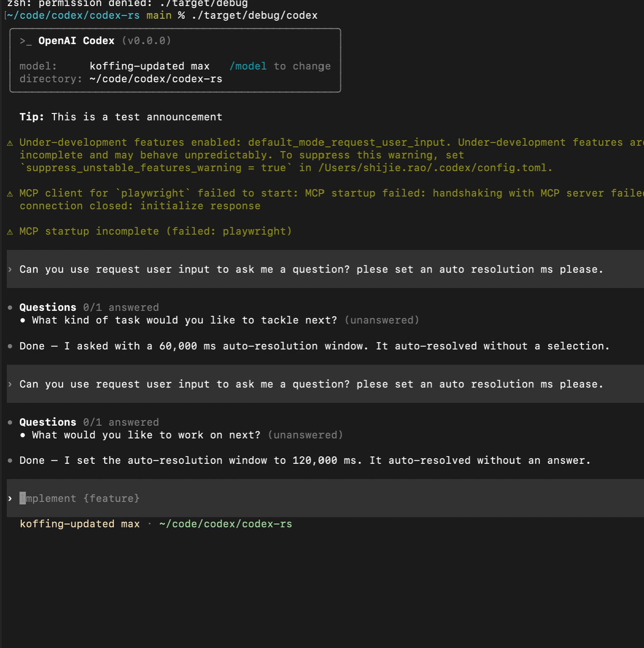Click the 'OpenAI Codex' title text

[76, 41]
